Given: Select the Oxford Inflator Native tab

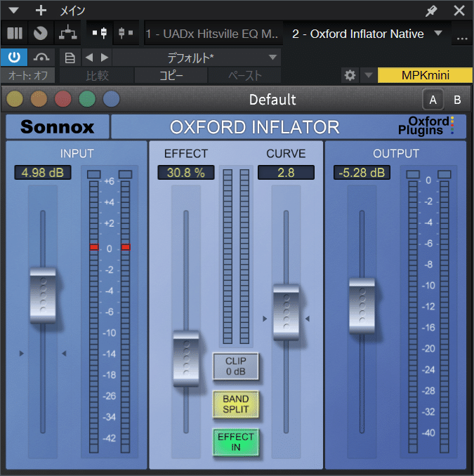Looking at the screenshot, I should 357,34.
